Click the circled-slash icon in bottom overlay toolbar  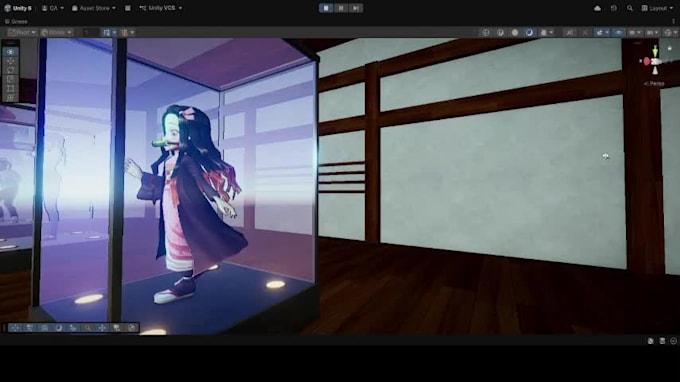click(132, 328)
